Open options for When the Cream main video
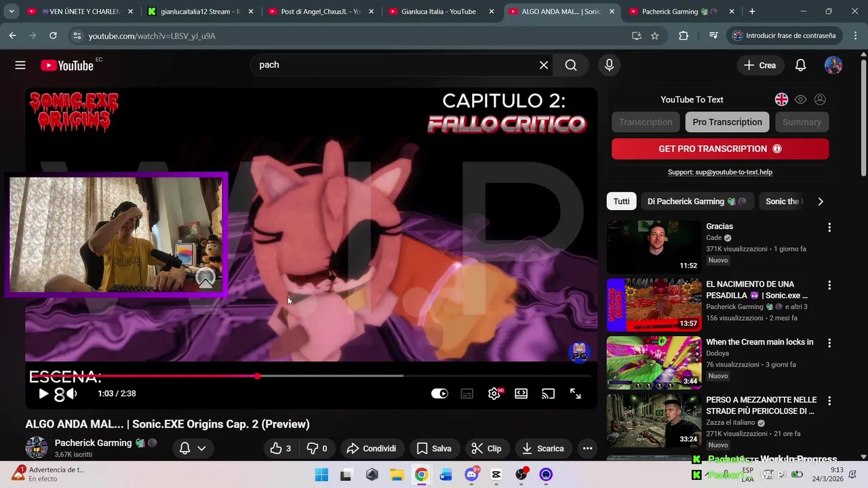The width and height of the screenshot is (868, 488). point(829,343)
